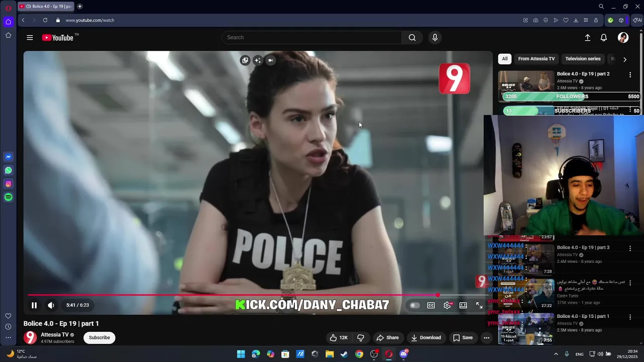
Task: Open Opera bookmarks heart in toolbar
Action: tap(566, 21)
